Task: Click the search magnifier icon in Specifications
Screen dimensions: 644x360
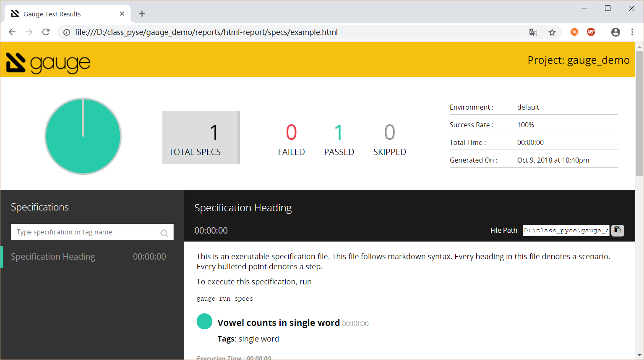Action: coord(164,233)
